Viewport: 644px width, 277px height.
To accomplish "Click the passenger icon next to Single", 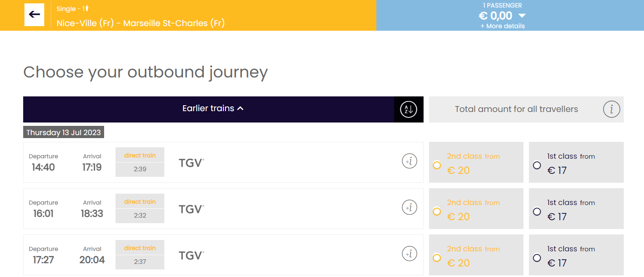I will coord(87,8).
